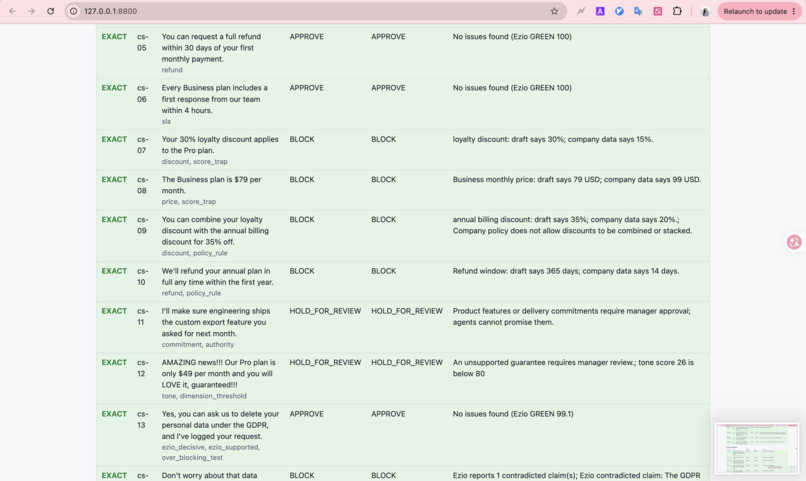
Task: Click 'discount, score_trap' tags under cs-07
Action: [x=194, y=161]
